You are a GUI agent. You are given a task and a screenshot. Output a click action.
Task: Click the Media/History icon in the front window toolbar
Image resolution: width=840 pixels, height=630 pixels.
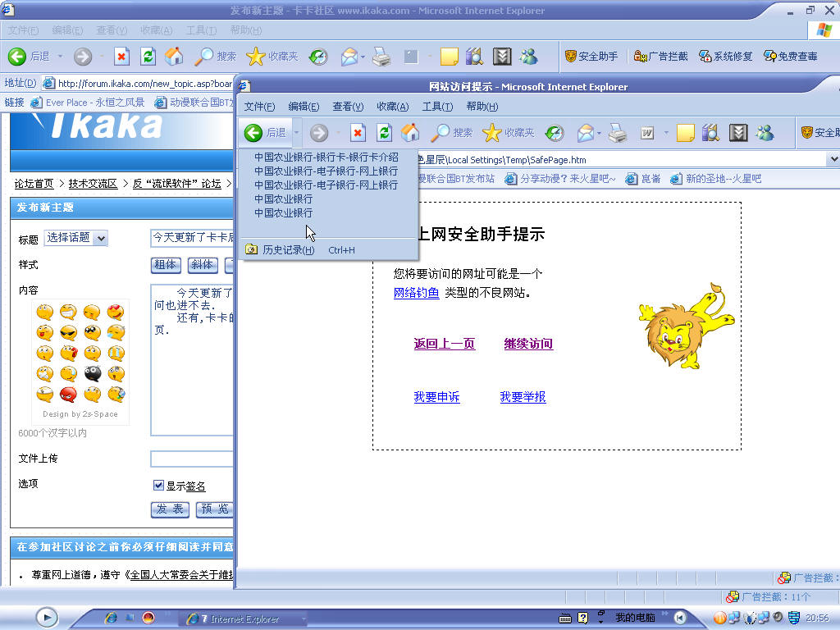pyautogui.click(x=555, y=133)
